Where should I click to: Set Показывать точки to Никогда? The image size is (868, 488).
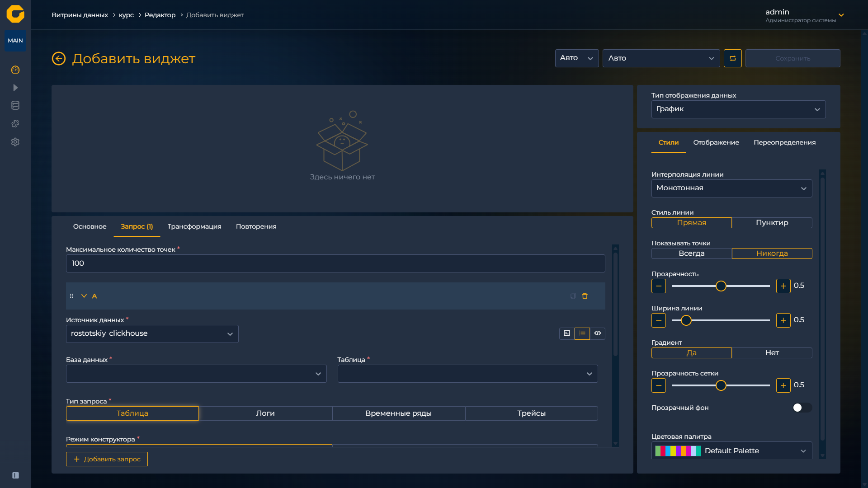[x=772, y=253]
